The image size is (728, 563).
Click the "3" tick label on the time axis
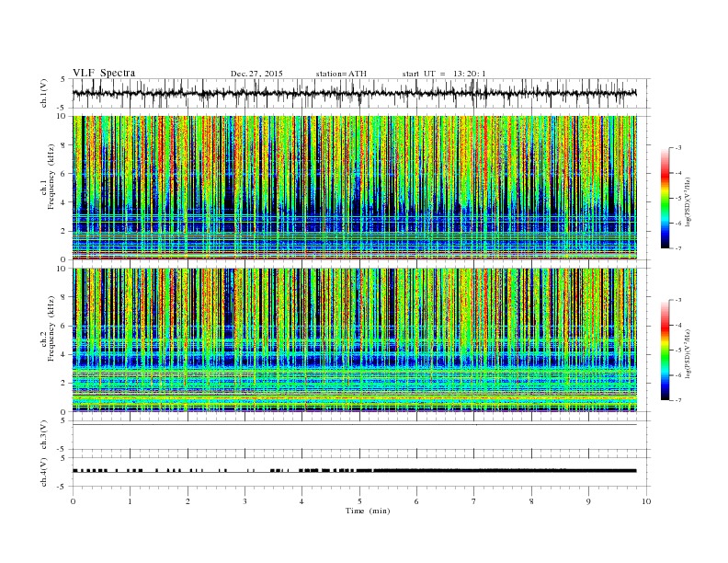(x=245, y=501)
